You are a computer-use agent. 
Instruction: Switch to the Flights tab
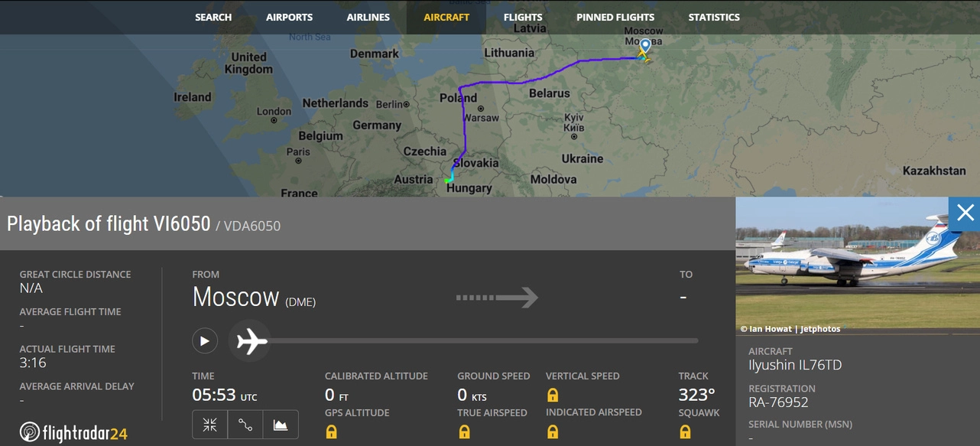523,17
